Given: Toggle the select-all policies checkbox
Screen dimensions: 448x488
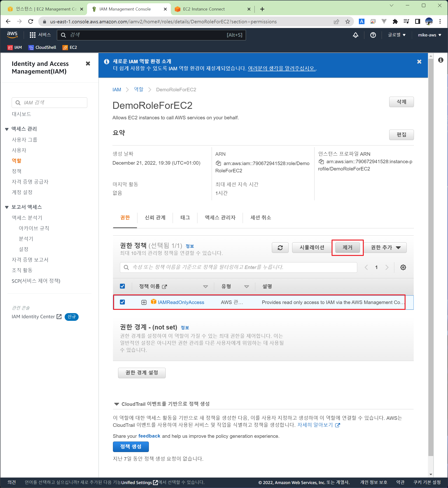Looking at the screenshot, I should coord(122,286).
